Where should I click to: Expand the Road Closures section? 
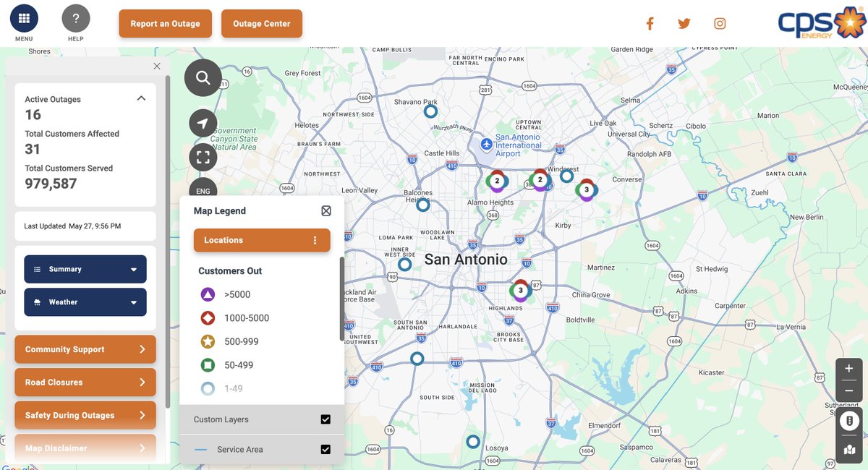click(x=85, y=383)
